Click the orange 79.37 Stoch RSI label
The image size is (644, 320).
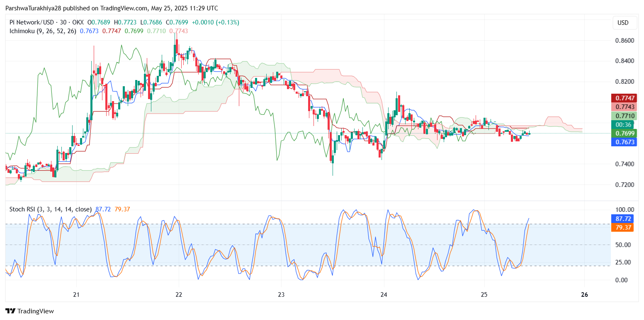click(x=623, y=228)
